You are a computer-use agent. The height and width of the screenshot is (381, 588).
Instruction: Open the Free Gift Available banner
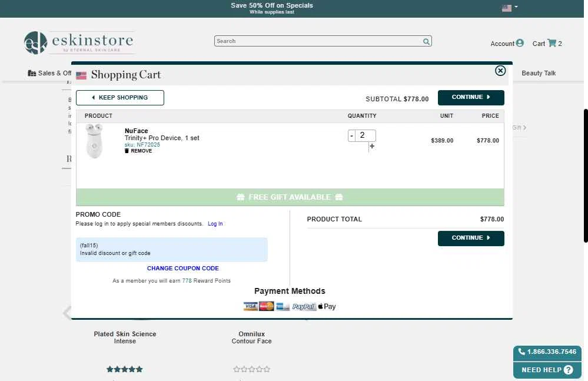290,197
